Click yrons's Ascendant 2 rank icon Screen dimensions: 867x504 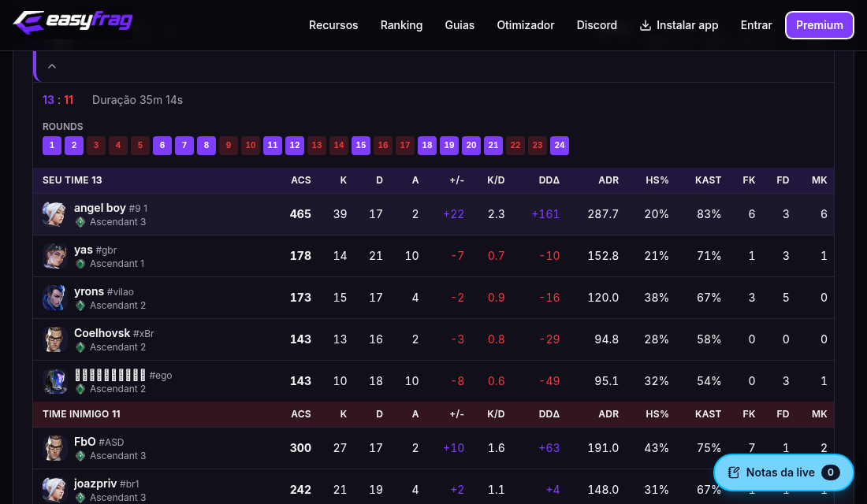click(x=80, y=306)
